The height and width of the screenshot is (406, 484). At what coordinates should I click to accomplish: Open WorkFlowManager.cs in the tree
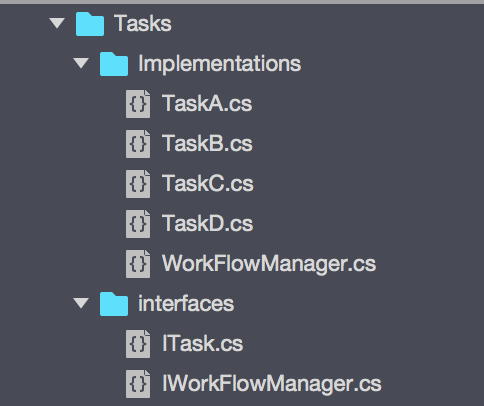(269, 264)
